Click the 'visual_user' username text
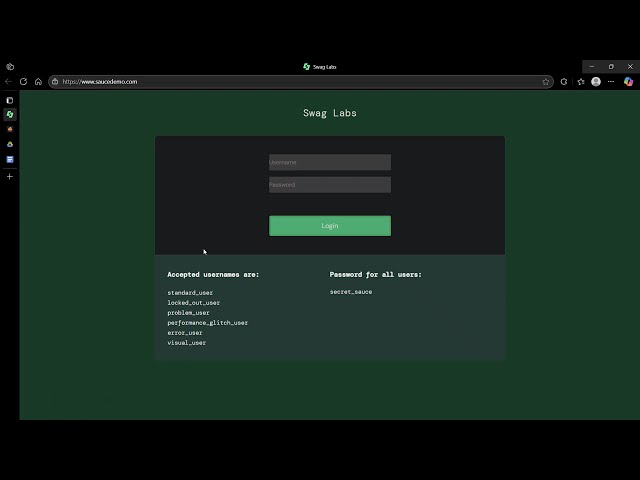The height and width of the screenshot is (480, 640). 187,343
